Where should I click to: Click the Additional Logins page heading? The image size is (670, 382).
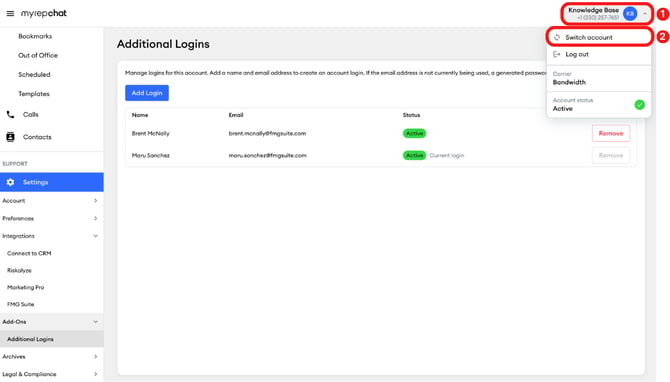pyautogui.click(x=163, y=44)
